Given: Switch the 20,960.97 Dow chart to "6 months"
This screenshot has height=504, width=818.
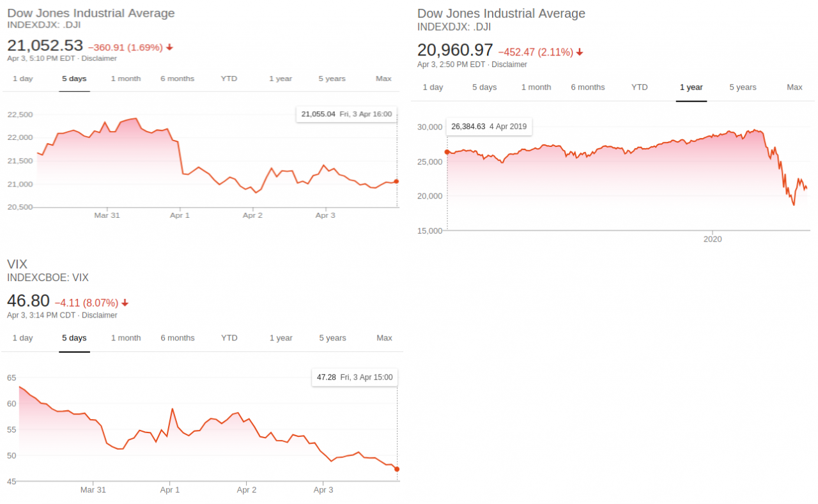Looking at the screenshot, I should pyautogui.click(x=588, y=88).
